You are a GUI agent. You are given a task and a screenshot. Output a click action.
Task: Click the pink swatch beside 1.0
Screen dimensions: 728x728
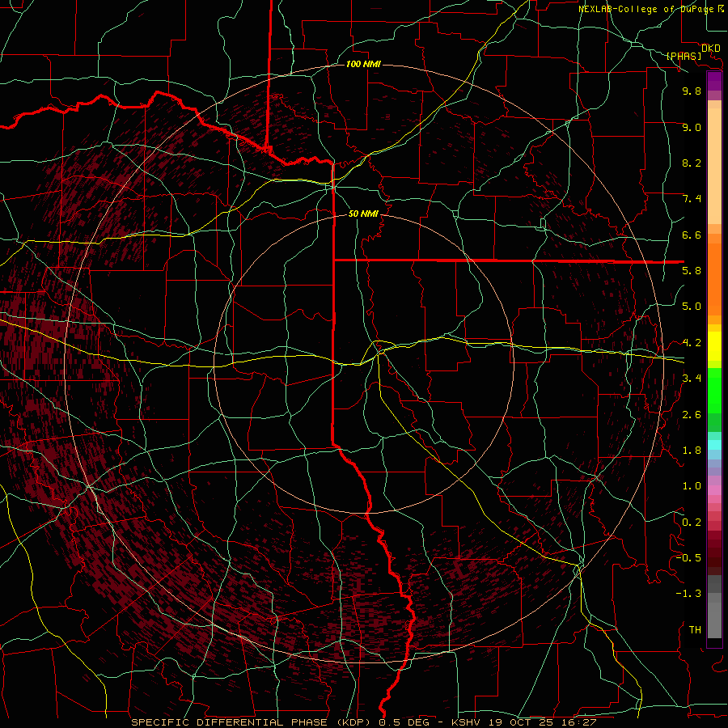point(714,490)
